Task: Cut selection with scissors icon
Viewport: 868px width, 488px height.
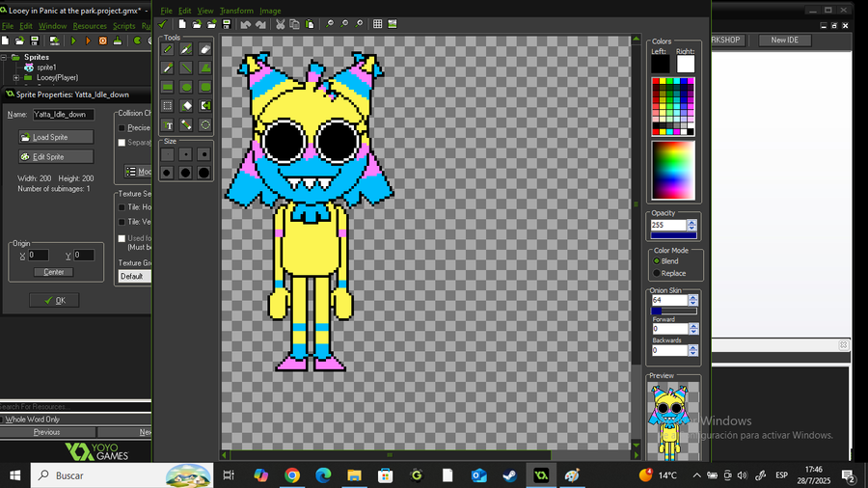Action: click(280, 24)
